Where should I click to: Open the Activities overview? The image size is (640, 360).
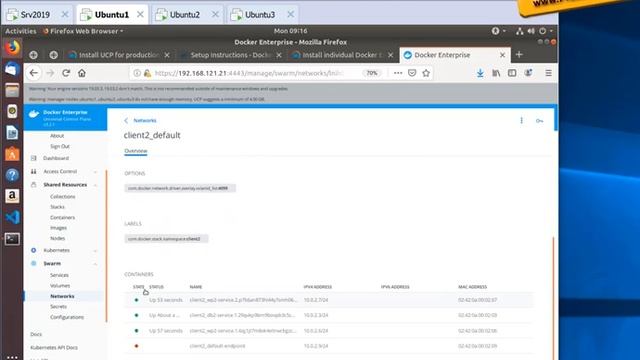[20, 31]
